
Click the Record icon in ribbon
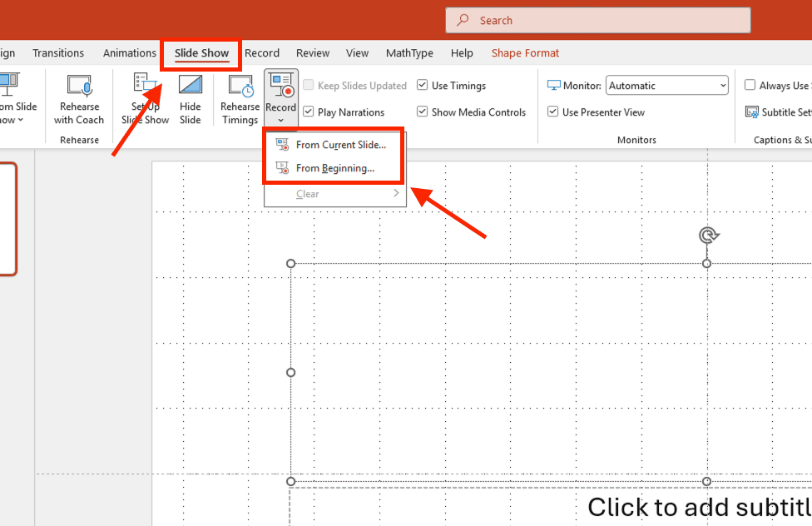(x=281, y=85)
